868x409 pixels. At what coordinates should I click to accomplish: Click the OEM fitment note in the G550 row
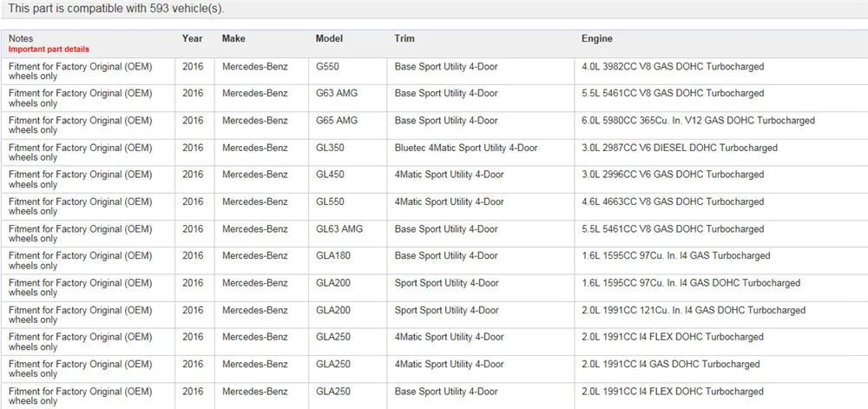tap(80, 71)
